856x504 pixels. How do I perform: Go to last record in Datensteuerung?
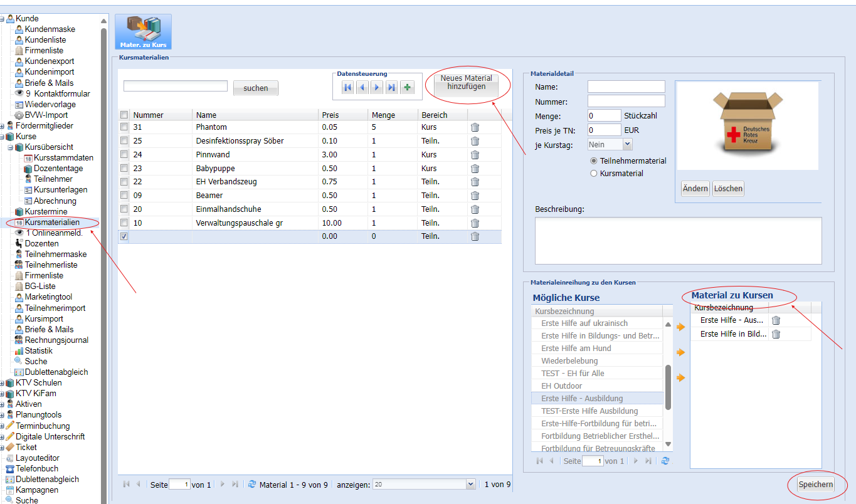[391, 88]
